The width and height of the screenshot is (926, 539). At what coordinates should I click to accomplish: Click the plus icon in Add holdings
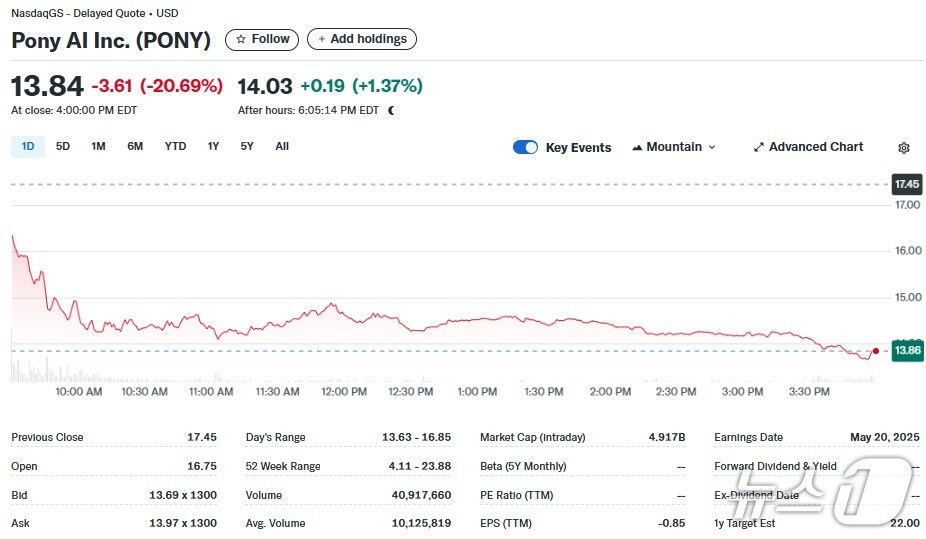pos(321,39)
